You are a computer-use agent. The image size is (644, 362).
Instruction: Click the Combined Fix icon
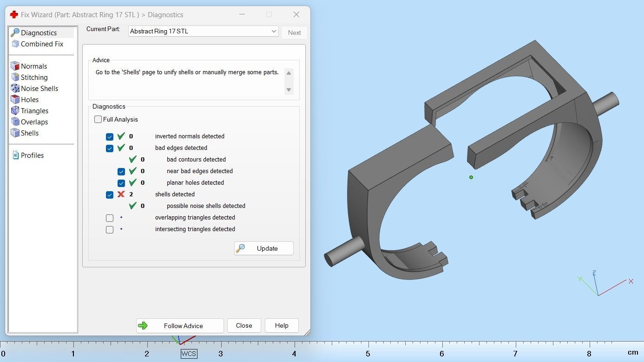click(15, 44)
